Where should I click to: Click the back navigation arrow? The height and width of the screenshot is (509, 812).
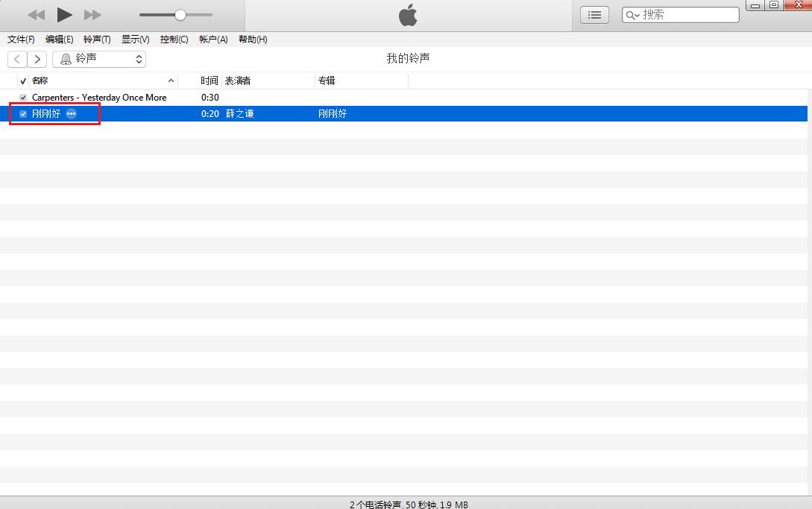click(17, 59)
